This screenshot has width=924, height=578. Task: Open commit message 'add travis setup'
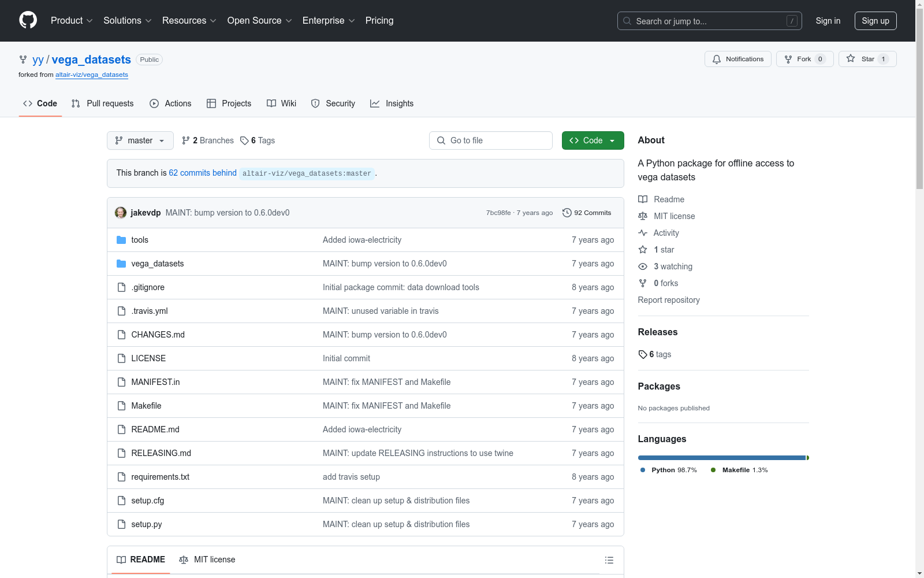tap(351, 477)
